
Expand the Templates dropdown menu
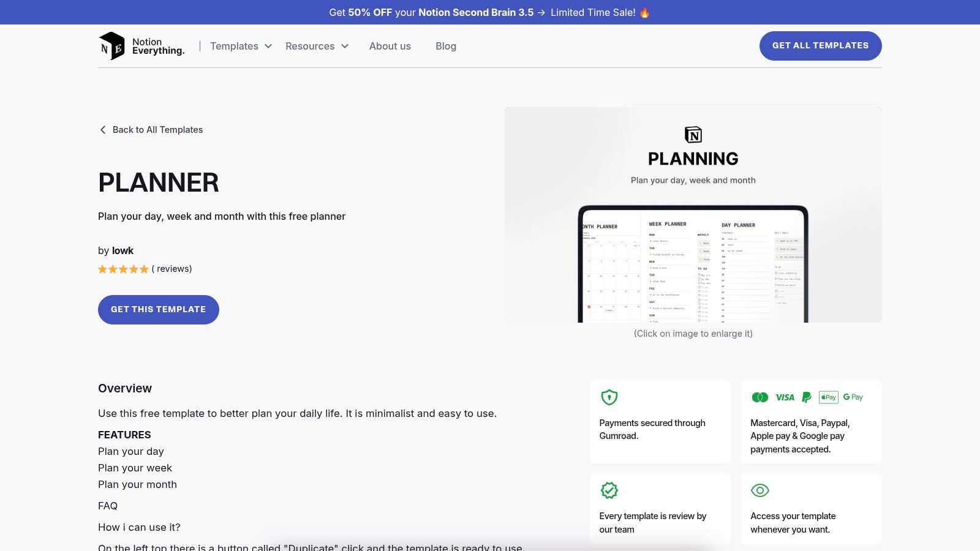click(241, 46)
